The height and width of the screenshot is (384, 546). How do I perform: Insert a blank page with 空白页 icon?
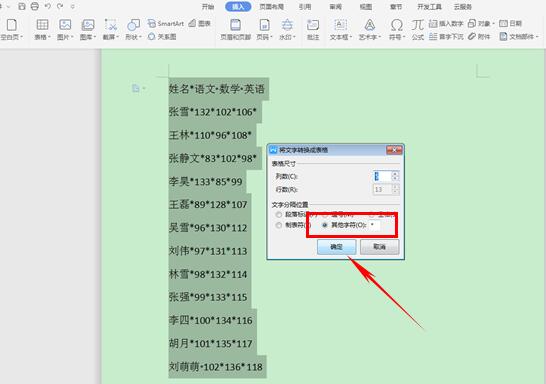[x=11, y=25]
